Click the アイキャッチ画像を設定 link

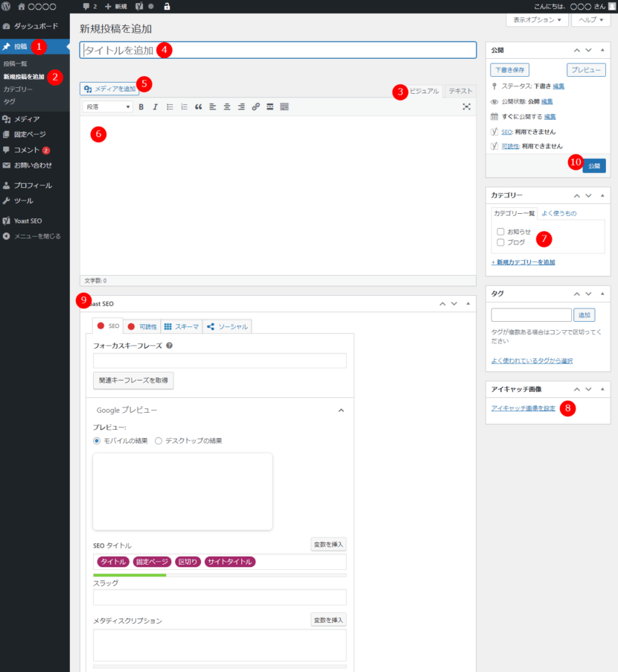523,408
